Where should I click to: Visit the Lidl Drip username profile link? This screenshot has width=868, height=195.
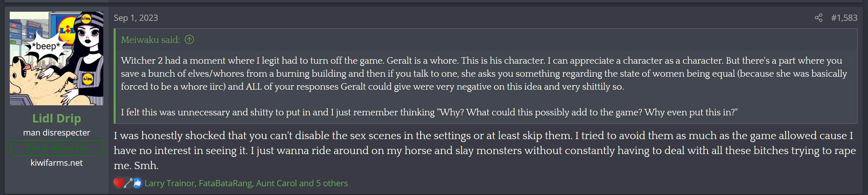pos(57,118)
